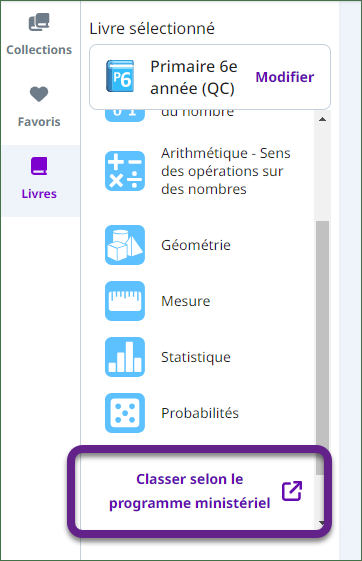Click Modifier to change selected book
Image resolution: width=362 pixels, height=561 pixels.
coord(285,77)
